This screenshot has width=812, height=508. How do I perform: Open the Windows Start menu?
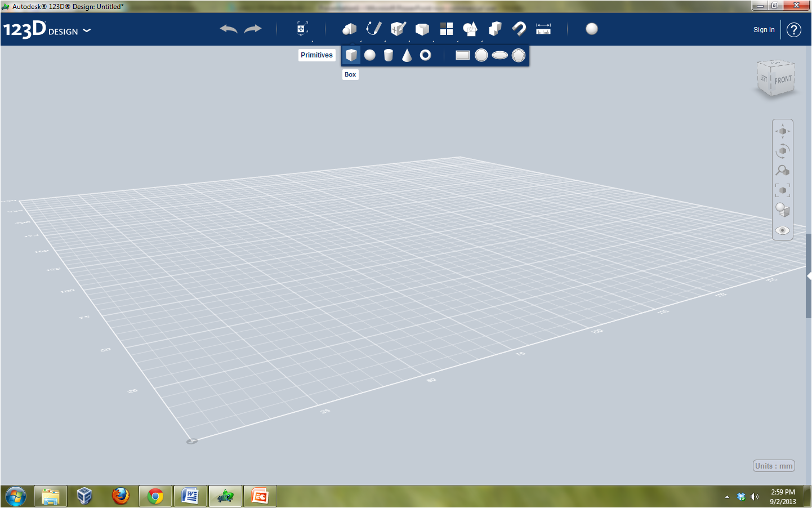click(x=15, y=497)
